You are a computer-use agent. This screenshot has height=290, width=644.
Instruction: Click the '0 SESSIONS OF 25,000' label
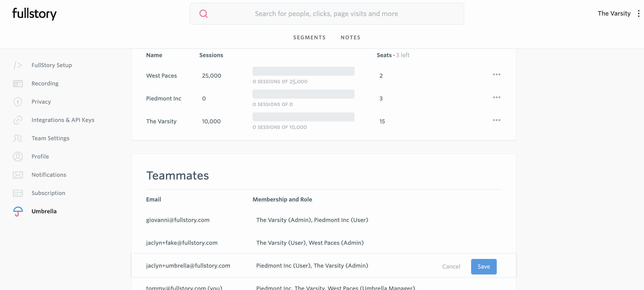280,82
